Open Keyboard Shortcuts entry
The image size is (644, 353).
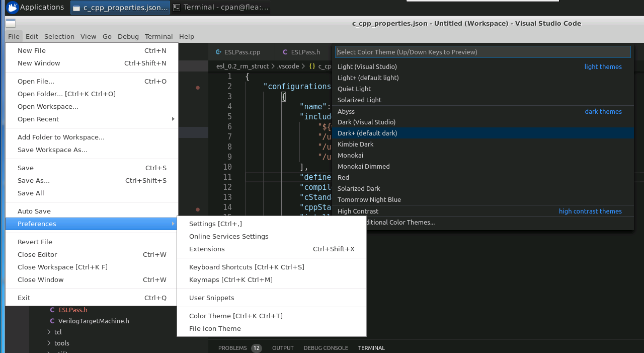pos(272,267)
